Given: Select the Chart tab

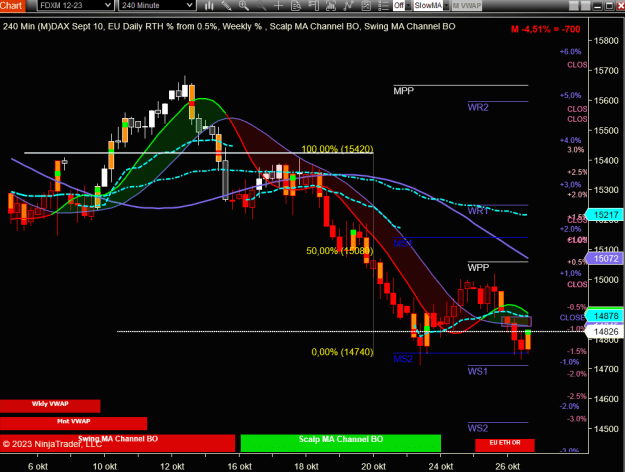Looking at the screenshot, I should click(12, 5).
